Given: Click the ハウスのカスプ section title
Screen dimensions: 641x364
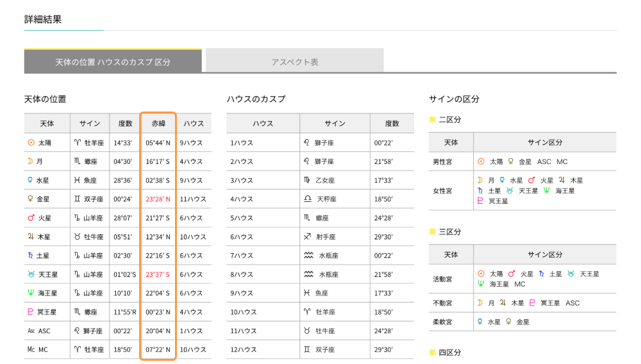Looking at the screenshot, I should tap(256, 99).
